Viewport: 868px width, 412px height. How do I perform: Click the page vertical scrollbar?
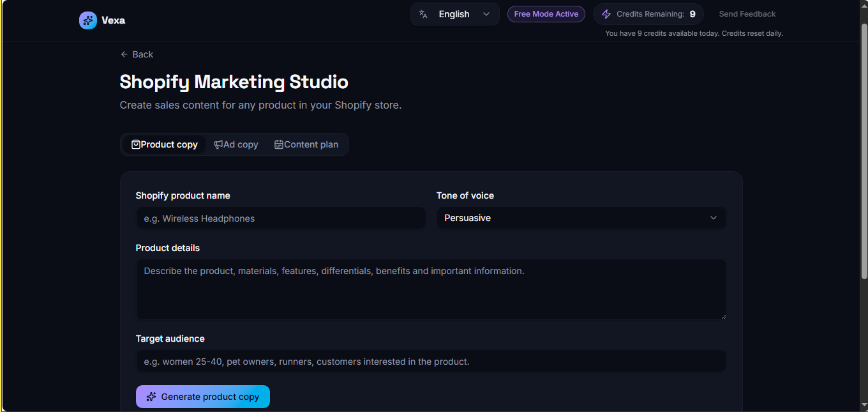tap(864, 151)
